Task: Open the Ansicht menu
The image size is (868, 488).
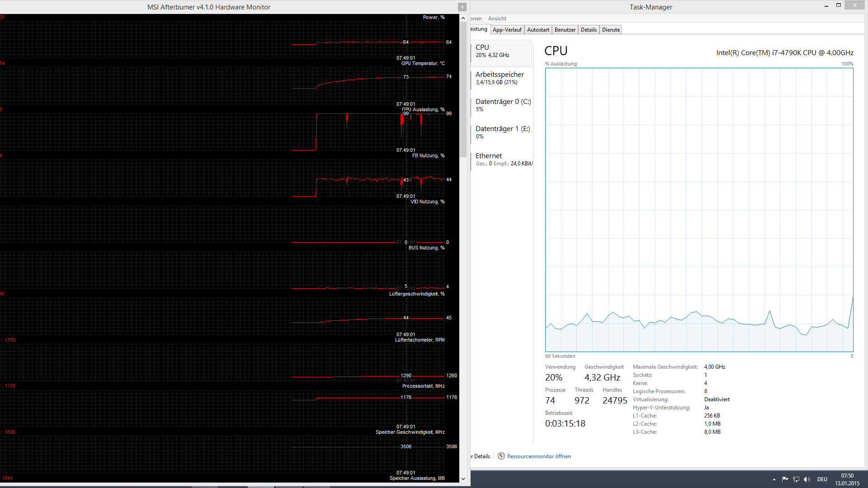Action: coord(497,19)
